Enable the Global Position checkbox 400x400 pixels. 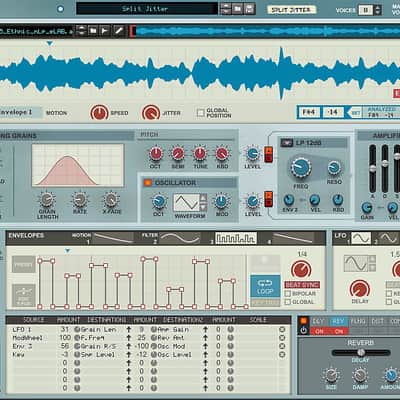[x=200, y=113]
